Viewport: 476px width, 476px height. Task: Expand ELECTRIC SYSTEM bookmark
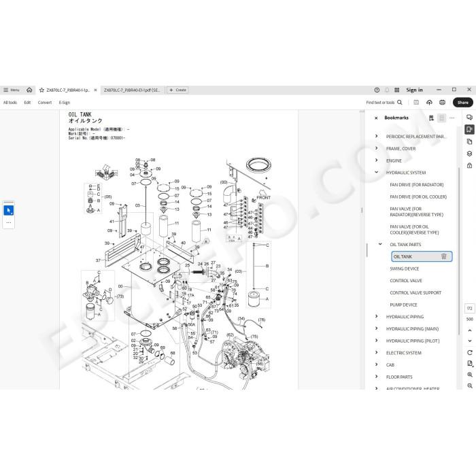377,353
